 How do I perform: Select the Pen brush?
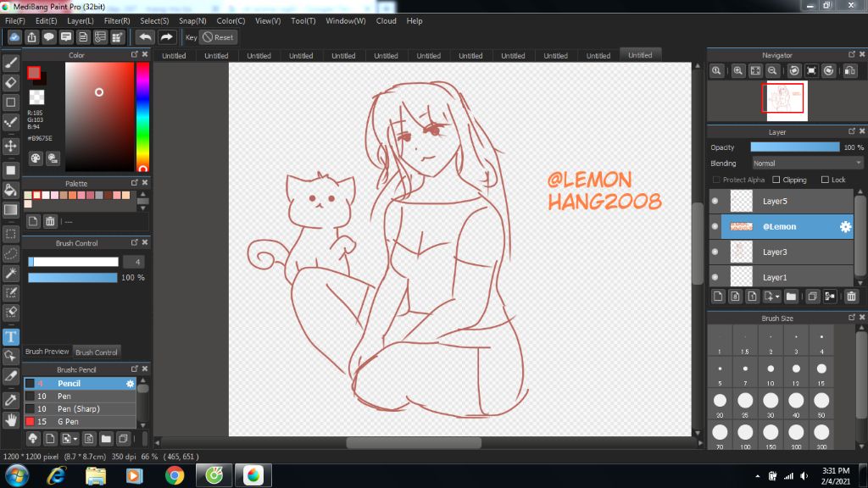[x=80, y=396]
